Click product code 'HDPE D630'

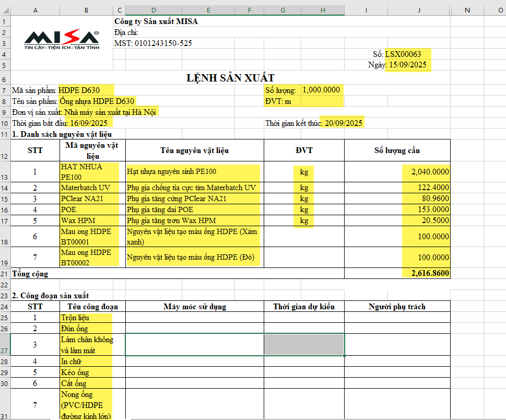click(79, 90)
